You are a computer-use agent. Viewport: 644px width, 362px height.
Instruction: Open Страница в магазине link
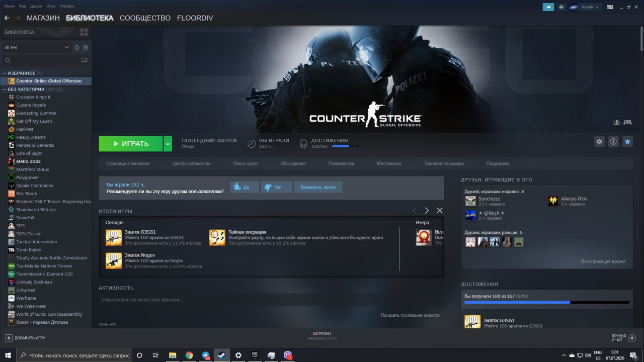click(128, 163)
